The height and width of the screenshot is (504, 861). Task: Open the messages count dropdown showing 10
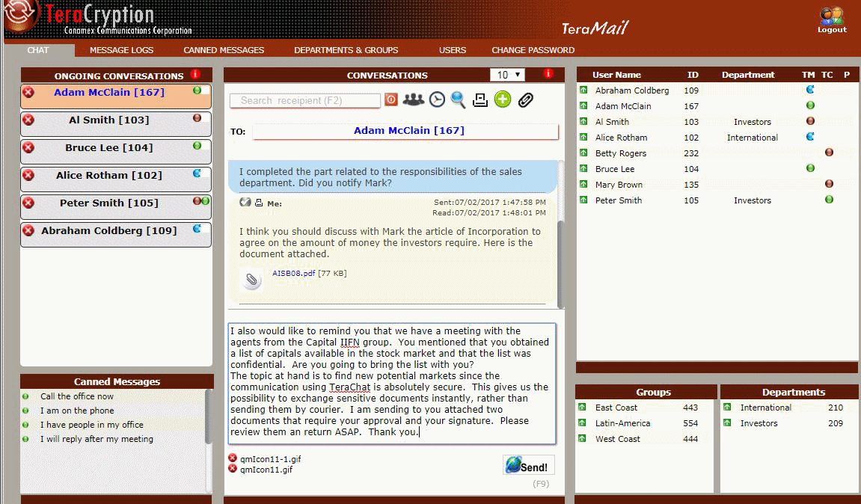(x=507, y=75)
